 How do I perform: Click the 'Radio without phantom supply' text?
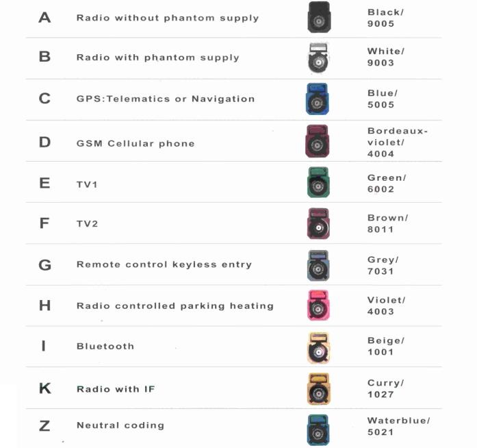(168, 18)
